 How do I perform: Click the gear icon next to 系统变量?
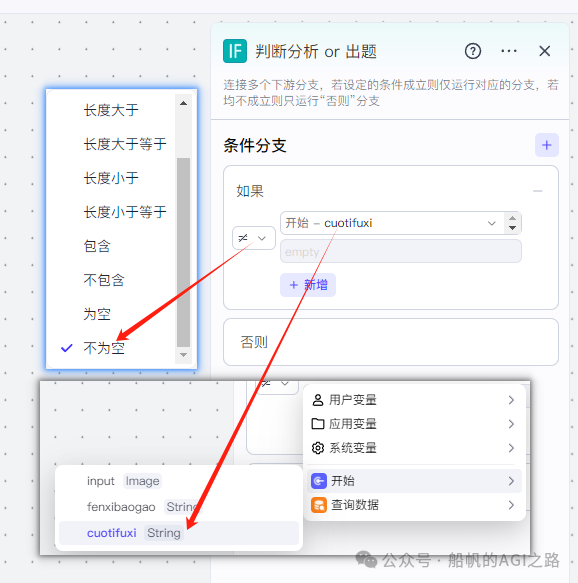(318, 448)
